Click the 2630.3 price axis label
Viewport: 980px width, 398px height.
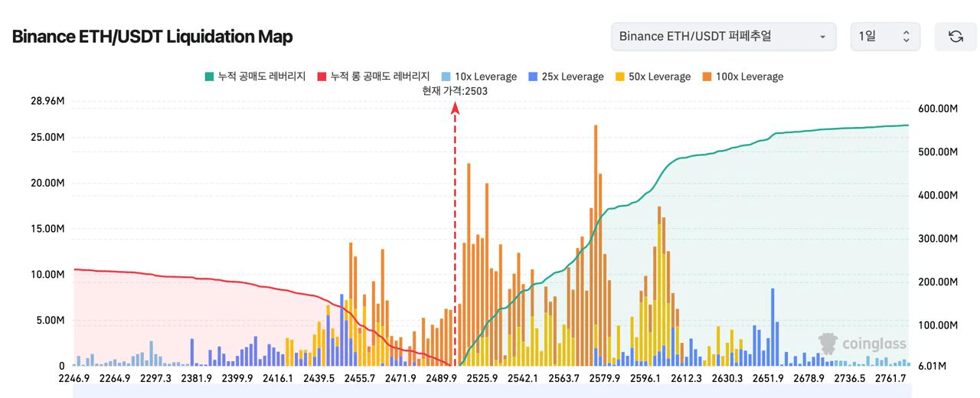point(727,378)
